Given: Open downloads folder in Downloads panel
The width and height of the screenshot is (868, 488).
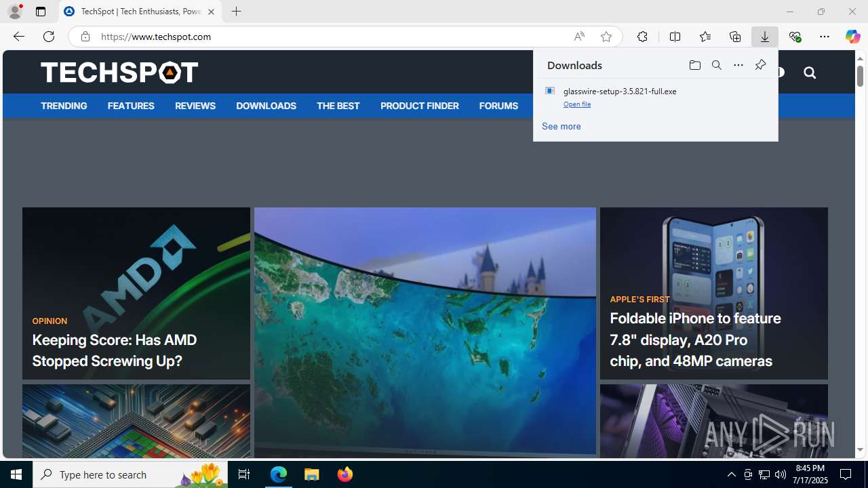Looking at the screenshot, I should (x=695, y=65).
